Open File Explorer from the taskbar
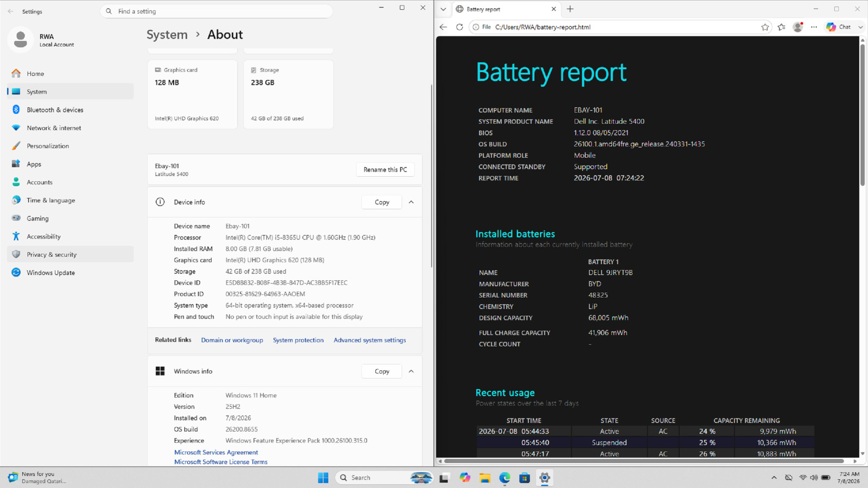This screenshot has height=488, width=868. [484, 478]
